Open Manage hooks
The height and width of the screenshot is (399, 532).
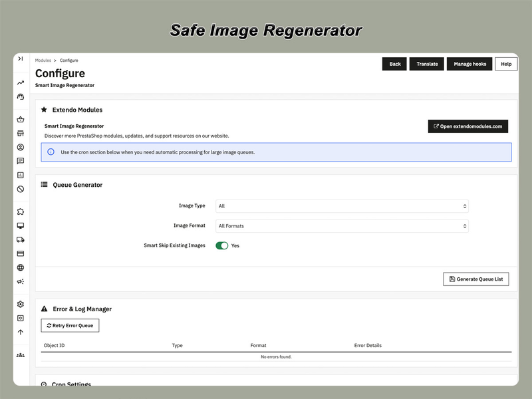click(469, 64)
